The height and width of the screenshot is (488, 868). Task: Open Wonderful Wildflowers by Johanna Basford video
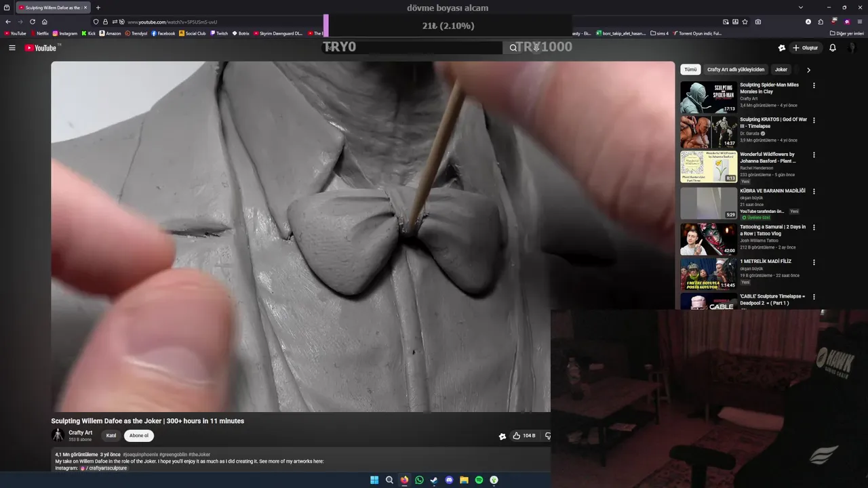pyautogui.click(x=709, y=167)
